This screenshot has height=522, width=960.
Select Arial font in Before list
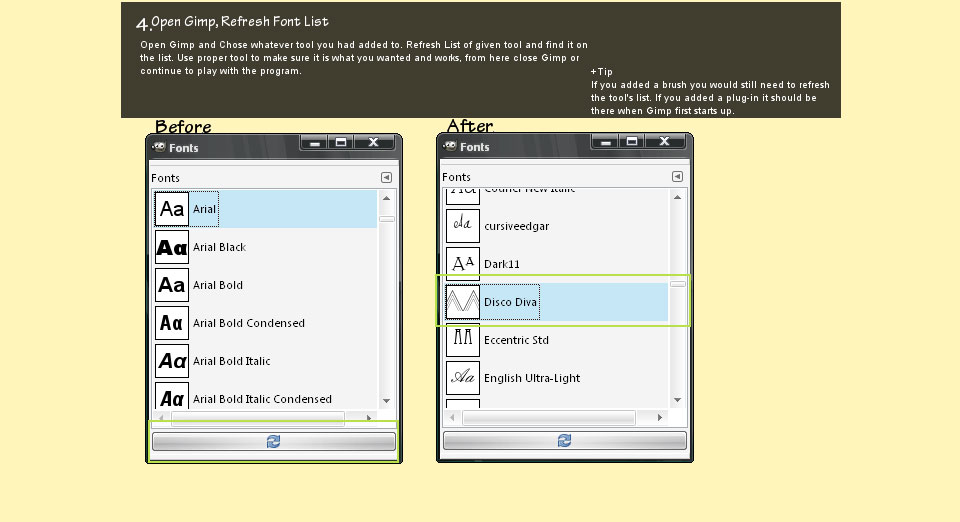coord(265,209)
